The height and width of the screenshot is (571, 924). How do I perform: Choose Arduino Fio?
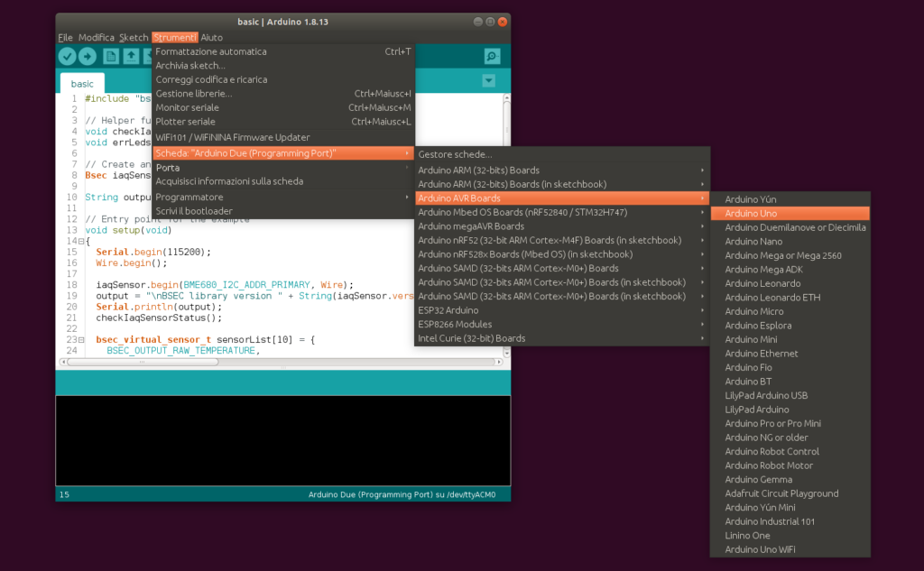click(790, 368)
